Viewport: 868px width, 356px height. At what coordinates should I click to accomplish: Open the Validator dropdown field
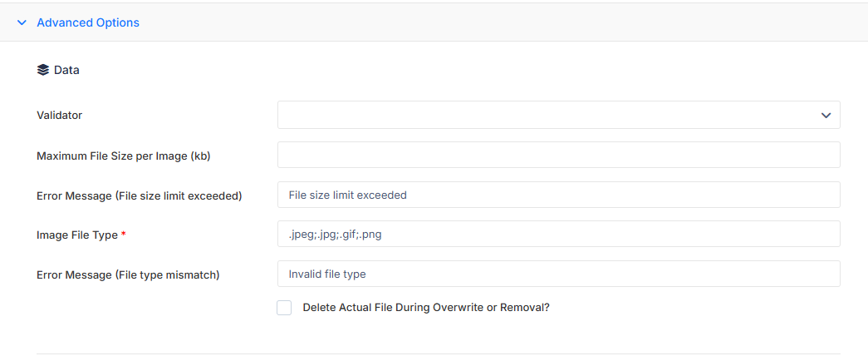[x=558, y=115]
